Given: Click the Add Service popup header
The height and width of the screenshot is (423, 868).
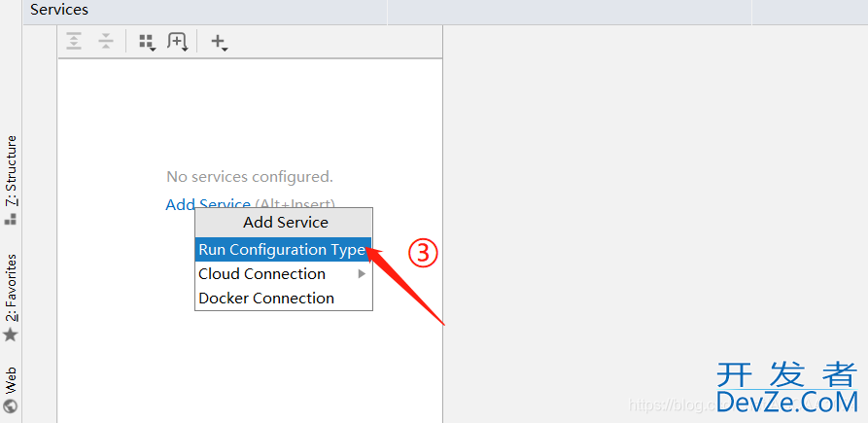Looking at the screenshot, I should (284, 223).
